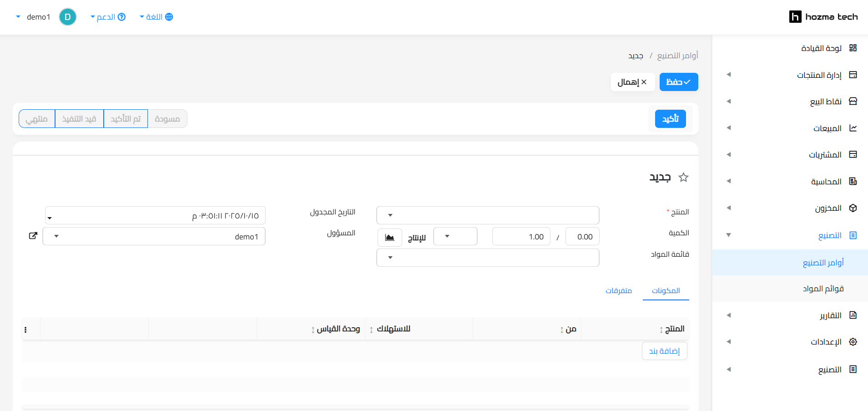868x411 pixels.
Task: Click the settings gear icon in sidebar
Action: click(x=853, y=342)
